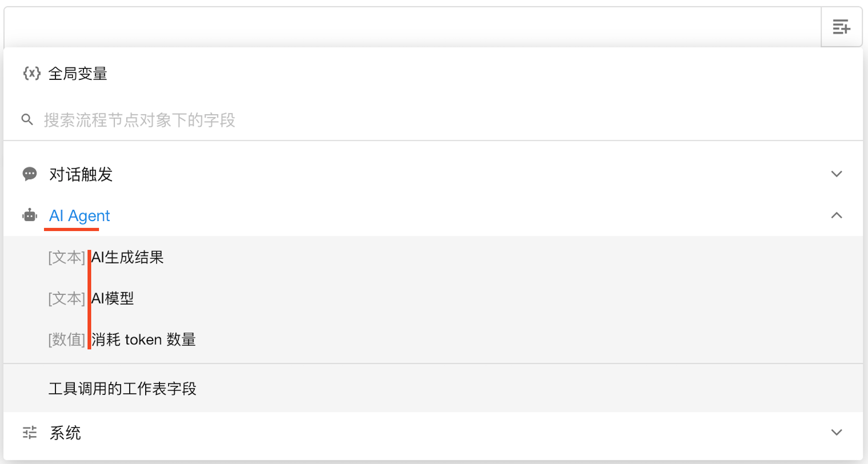This screenshot has height=464, width=868.
Task: Click the system sliders icon
Action: 30,432
